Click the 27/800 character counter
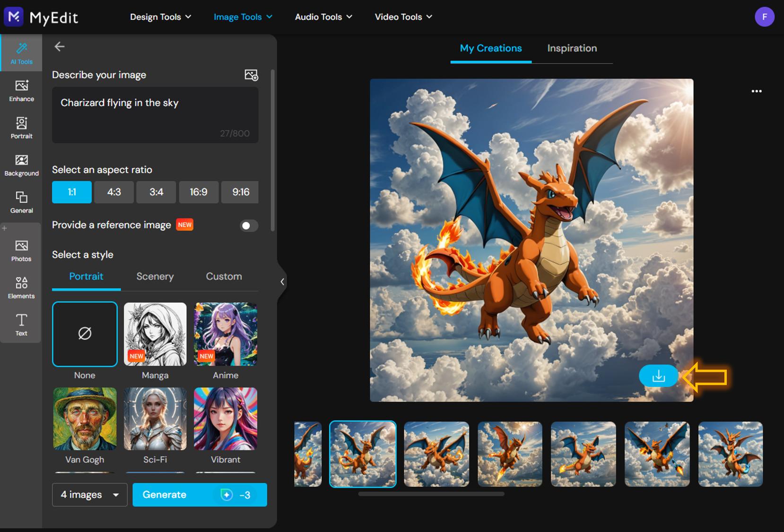This screenshot has height=532, width=784. [x=235, y=133]
